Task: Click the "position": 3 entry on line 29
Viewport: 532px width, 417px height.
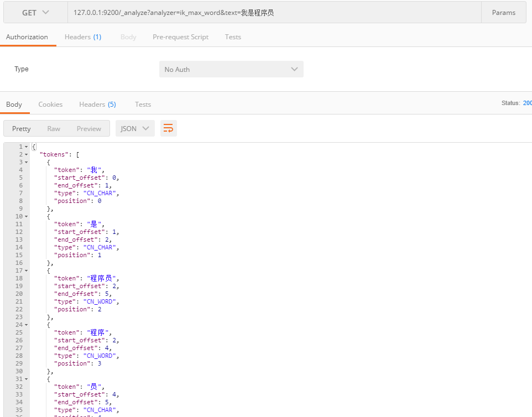Action: [x=77, y=363]
